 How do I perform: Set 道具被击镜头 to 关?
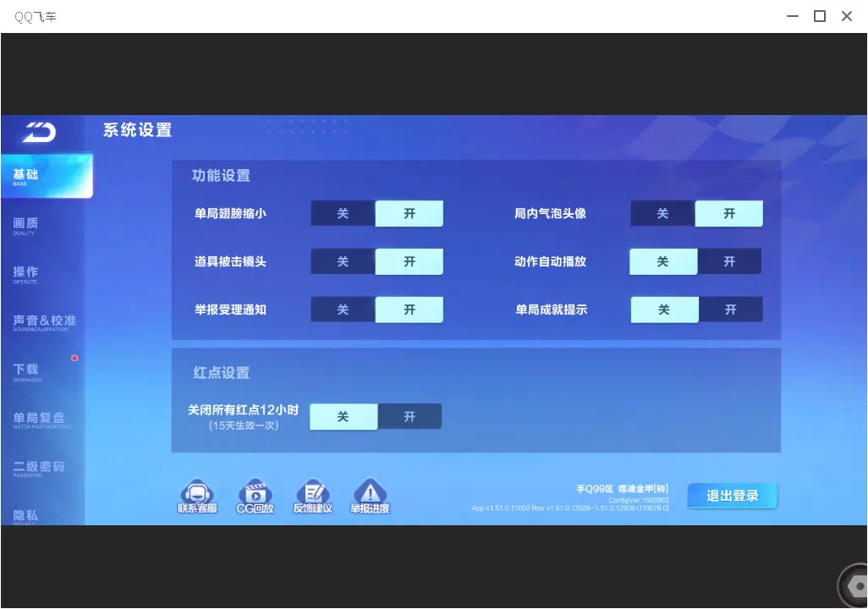click(343, 261)
